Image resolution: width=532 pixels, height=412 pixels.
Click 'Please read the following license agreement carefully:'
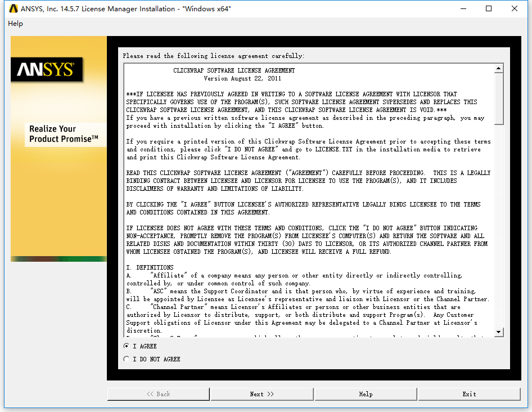tap(213, 56)
